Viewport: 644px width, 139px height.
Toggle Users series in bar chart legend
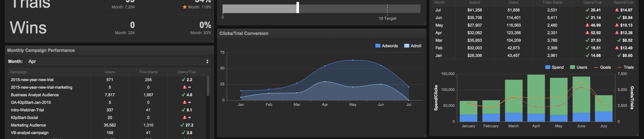(579, 67)
